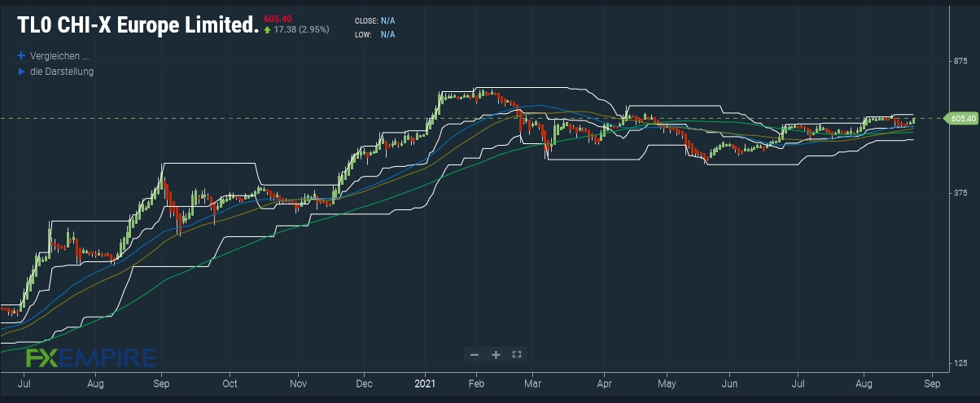
Task: Click the plus icon next to Vergleichen
Action: tap(21, 56)
